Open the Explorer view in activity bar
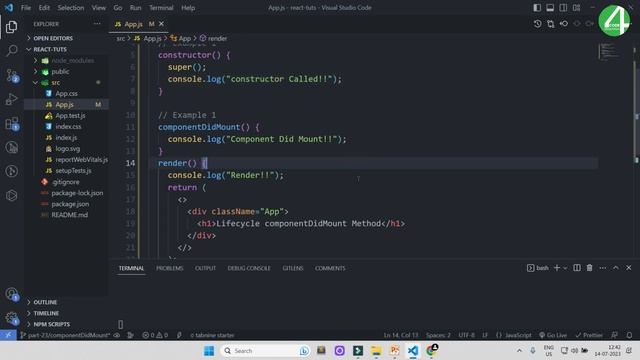The image size is (640, 360). pos(11,27)
